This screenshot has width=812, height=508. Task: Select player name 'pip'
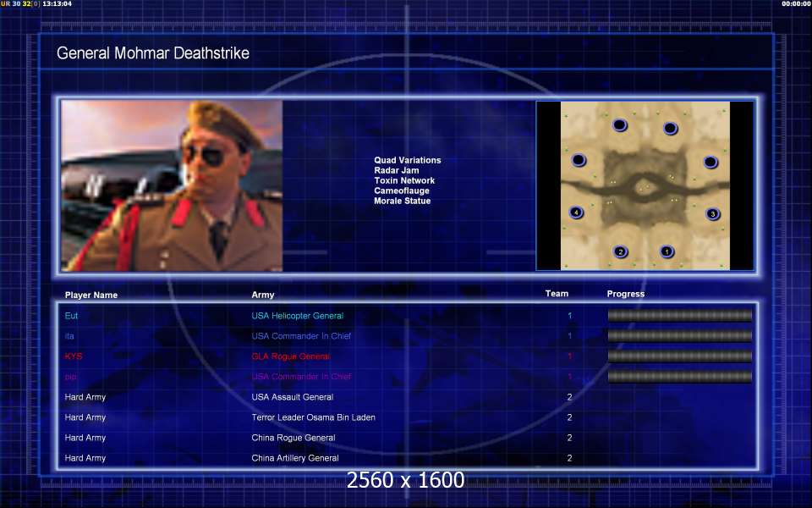tap(71, 377)
